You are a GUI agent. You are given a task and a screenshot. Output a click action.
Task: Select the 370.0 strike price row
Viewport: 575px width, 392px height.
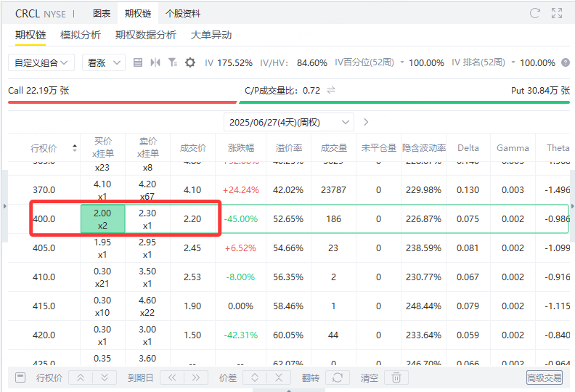[289, 190]
